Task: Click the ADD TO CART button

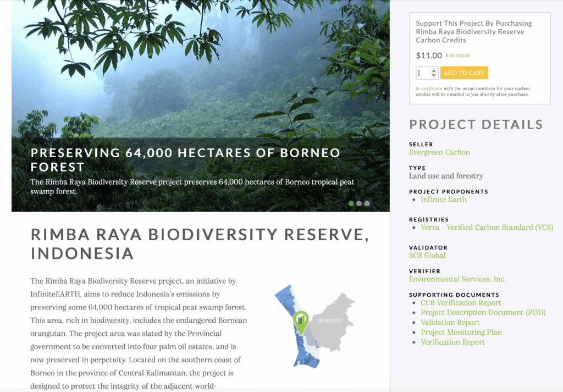Action: point(464,72)
